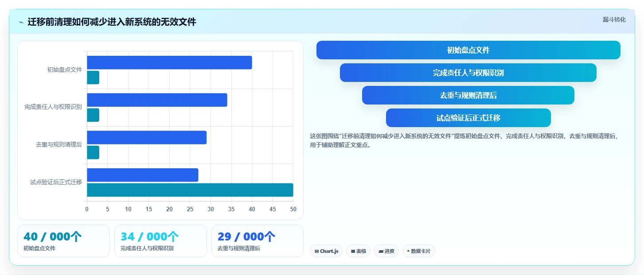The image size is (644, 275).
Task: Click the 完成责任人与权限识别 chart axis label
Action: pos(53,107)
